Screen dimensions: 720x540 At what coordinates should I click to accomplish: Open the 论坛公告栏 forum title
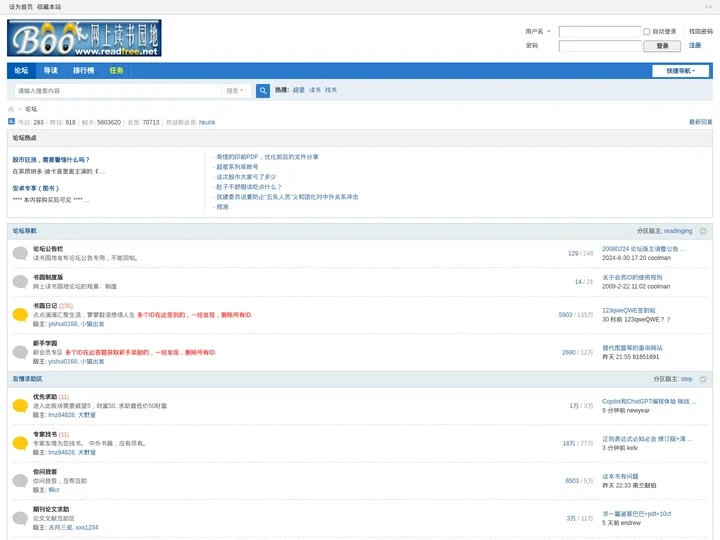click(48, 249)
